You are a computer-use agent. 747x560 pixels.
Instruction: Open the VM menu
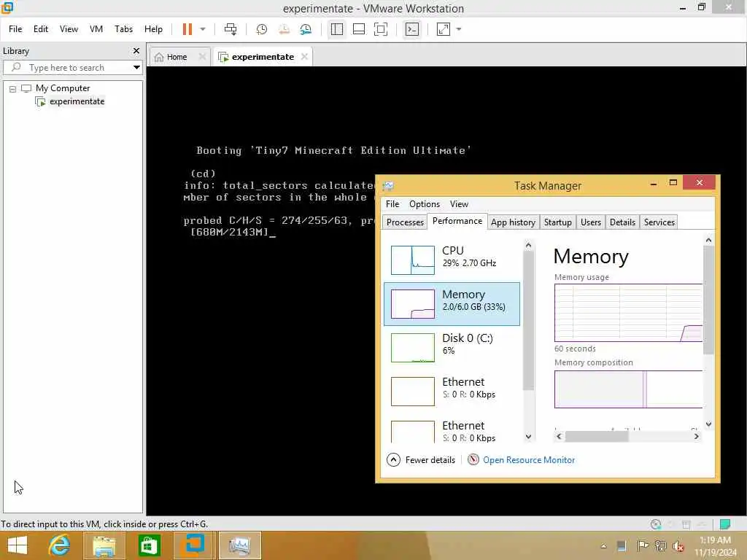point(96,29)
